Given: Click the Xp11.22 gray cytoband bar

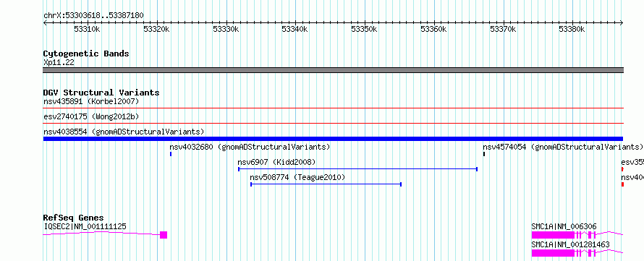Looking at the screenshot, I should click(x=333, y=70).
